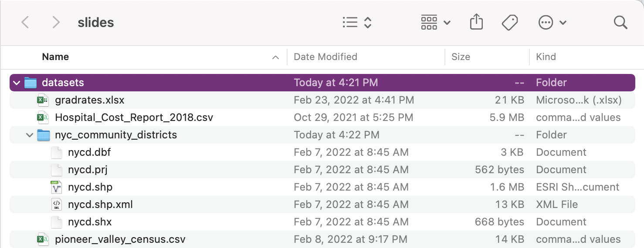Click the Forward navigation arrow
The width and height of the screenshot is (644, 248).
[56, 22]
